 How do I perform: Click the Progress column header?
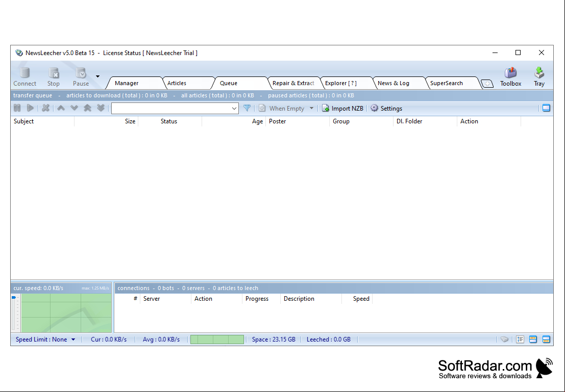pyautogui.click(x=262, y=299)
